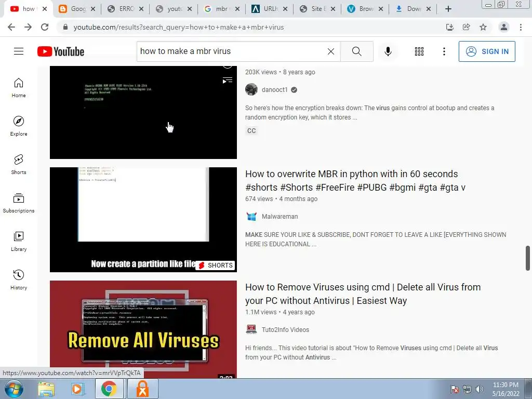This screenshot has width=532, height=399.
Task: Open the 'Remove All Viruses' thumbnail
Action: (x=143, y=329)
